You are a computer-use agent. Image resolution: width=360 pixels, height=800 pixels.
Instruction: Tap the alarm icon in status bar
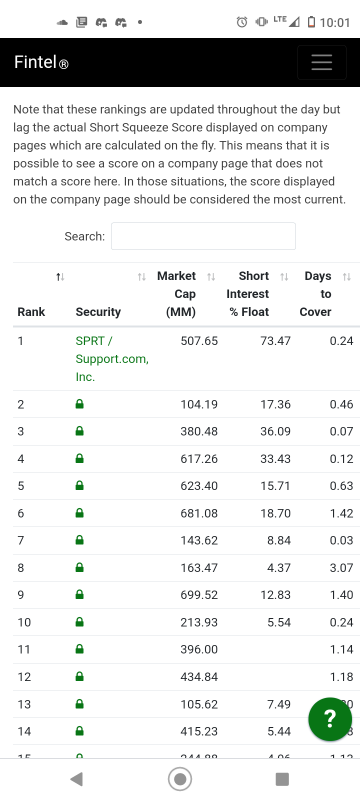click(x=242, y=22)
